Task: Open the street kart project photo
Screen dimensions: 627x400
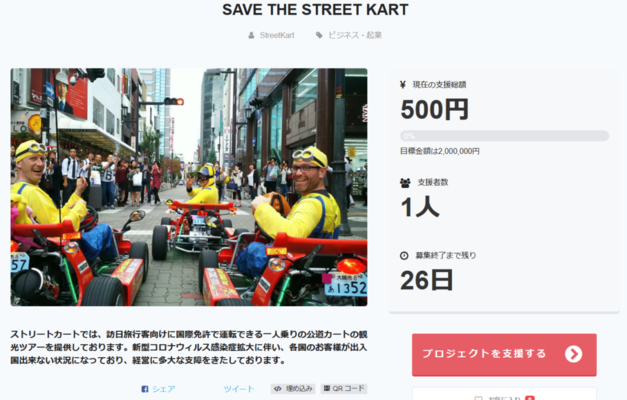Action: coord(189,187)
